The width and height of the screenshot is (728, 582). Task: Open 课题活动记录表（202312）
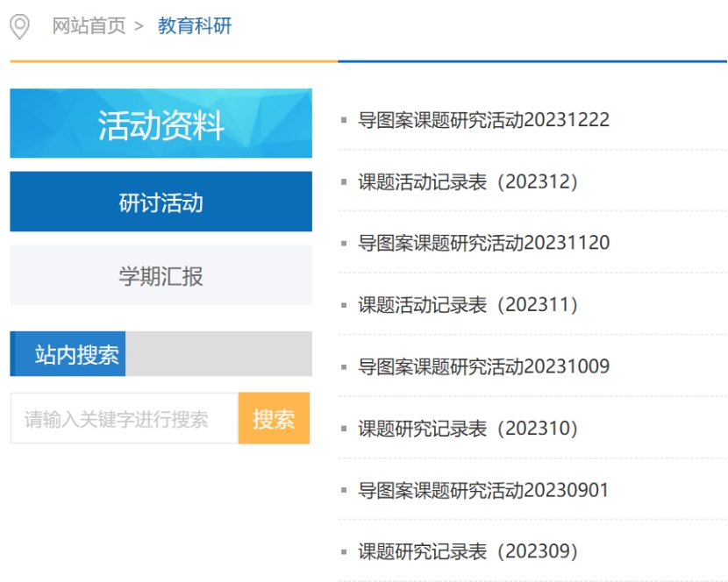click(x=468, y=182)
